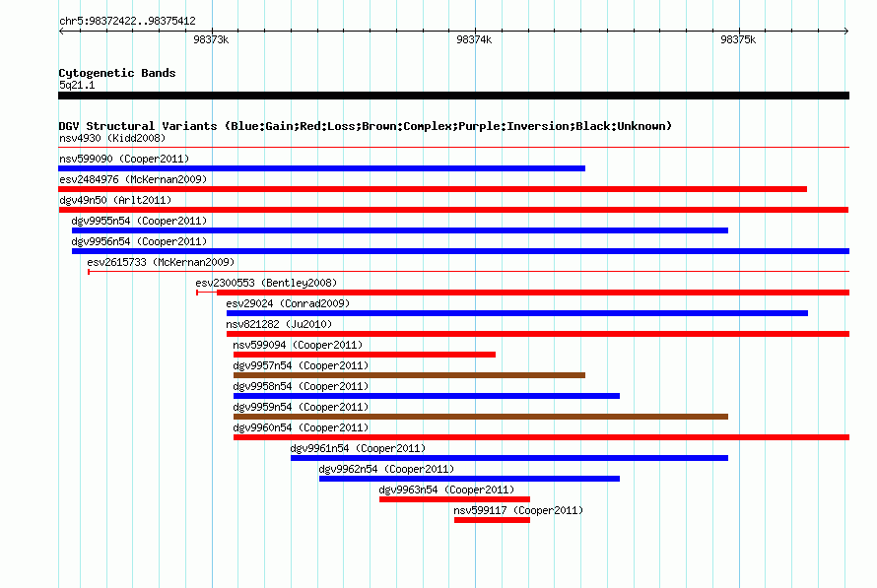The width and height of the screenshot is (877, 588).
Task: Click the red loss bar for dgv9963n54
Action: point(454,499)
